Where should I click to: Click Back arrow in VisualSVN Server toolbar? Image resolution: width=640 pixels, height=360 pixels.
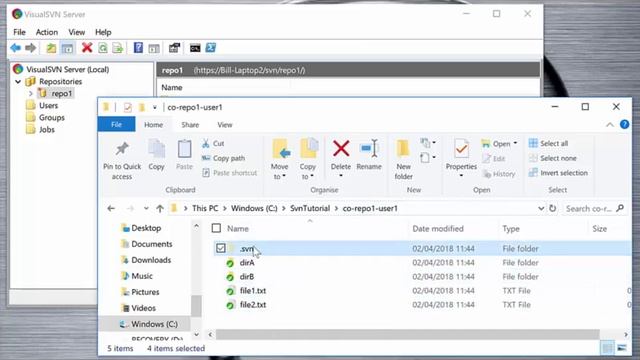click(16, 48)
